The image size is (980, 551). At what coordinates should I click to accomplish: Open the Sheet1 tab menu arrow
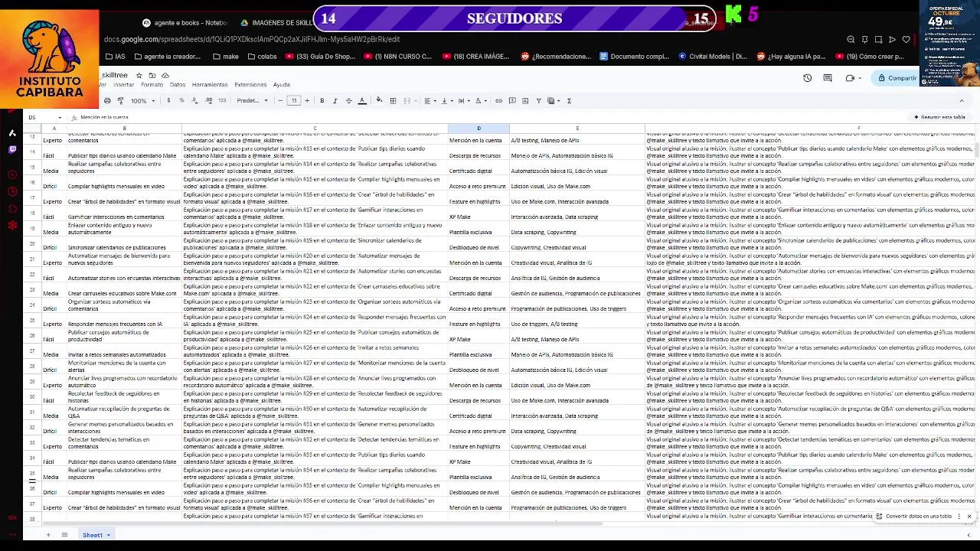tap(109, 535)
